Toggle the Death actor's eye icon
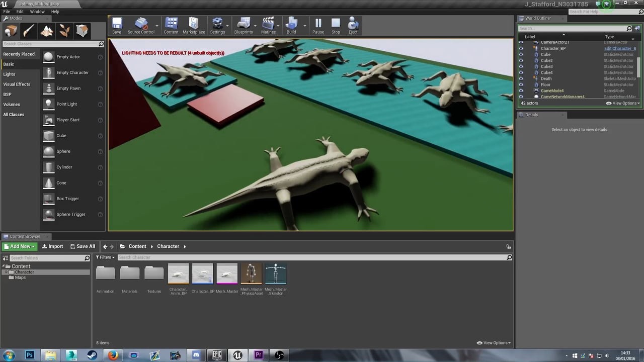Viewport: 644px width, 362px height. point(521,78)
